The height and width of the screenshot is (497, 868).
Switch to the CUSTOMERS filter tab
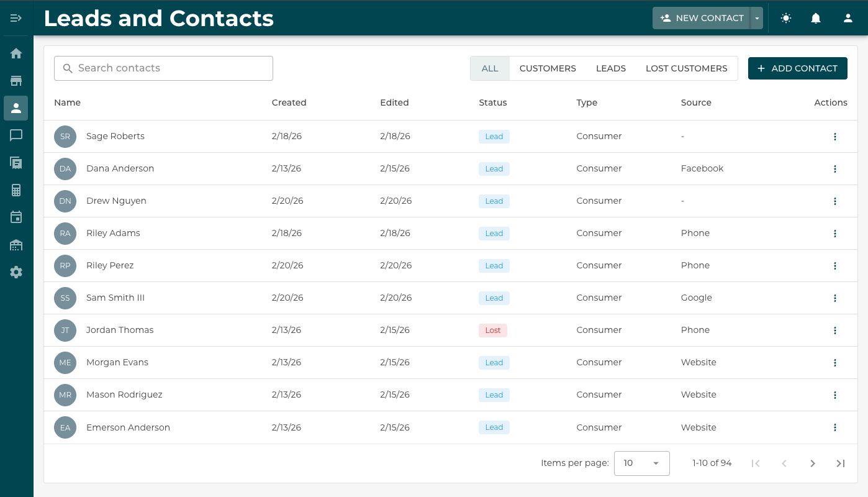click(548, 68)
